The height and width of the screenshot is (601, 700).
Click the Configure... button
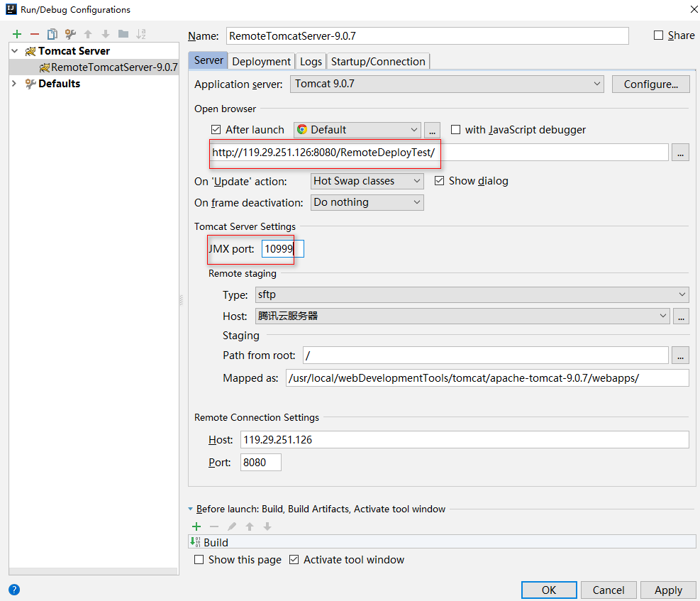coord(651,84)
